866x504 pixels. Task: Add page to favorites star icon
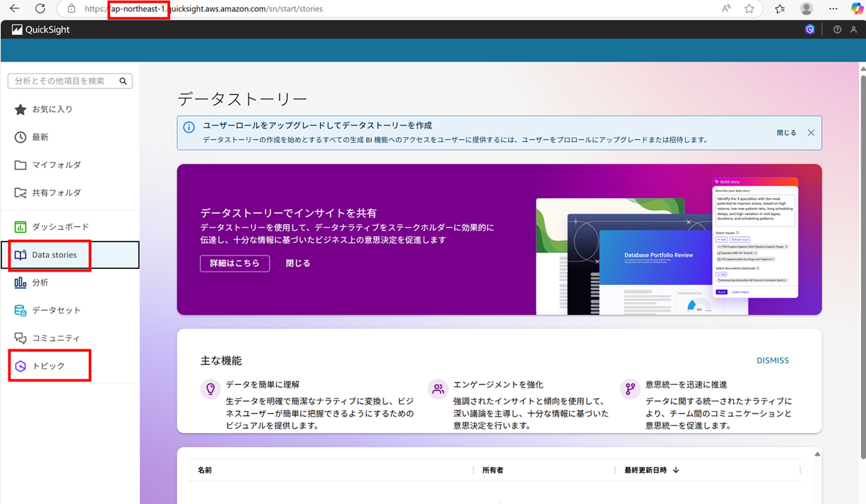750,9
